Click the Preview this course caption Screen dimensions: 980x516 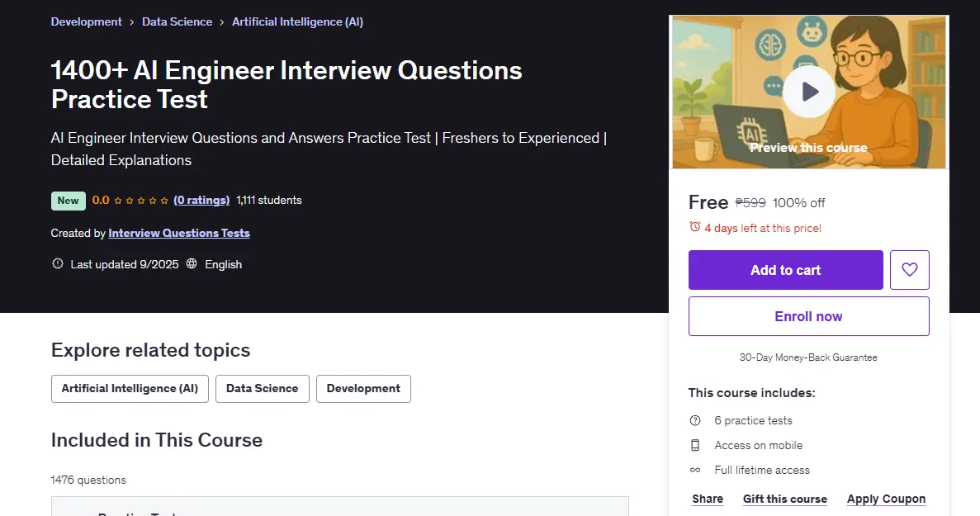click(x=809, y=148)
